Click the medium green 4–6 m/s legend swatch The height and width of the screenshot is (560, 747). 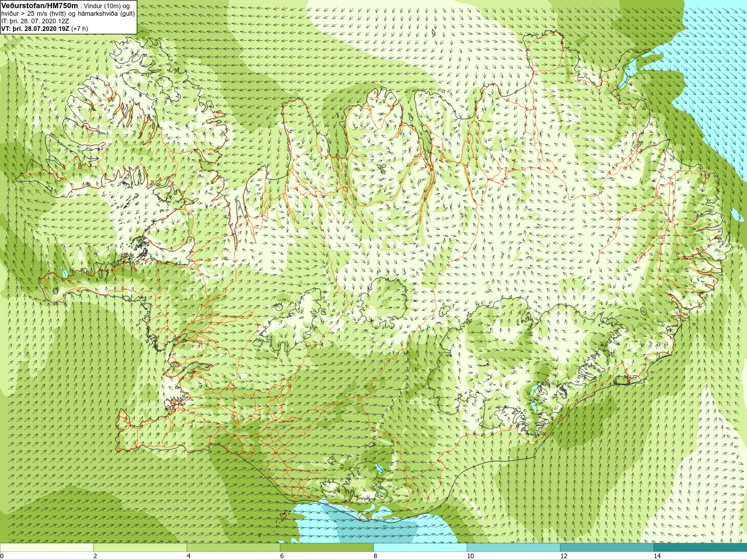[233, 548]
